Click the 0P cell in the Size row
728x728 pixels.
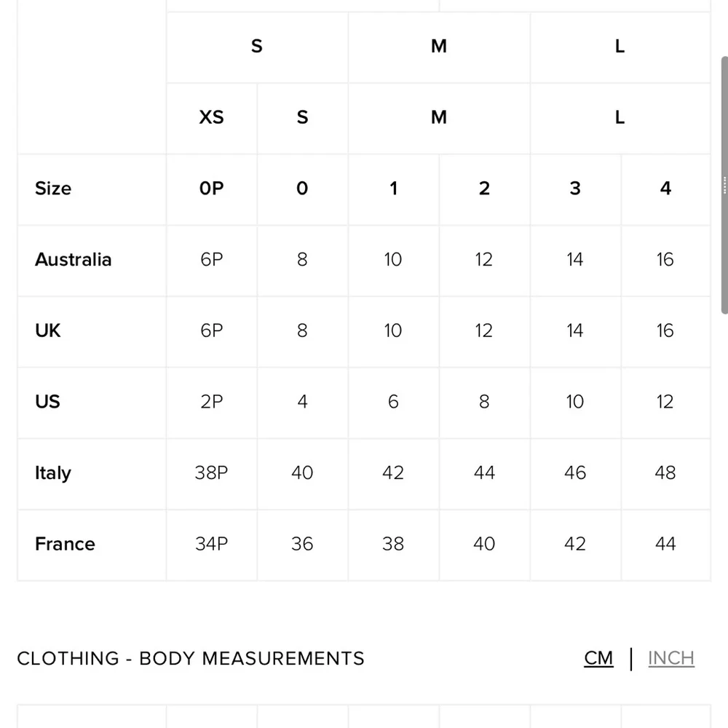pyautogui.click(x=212, y=189)
